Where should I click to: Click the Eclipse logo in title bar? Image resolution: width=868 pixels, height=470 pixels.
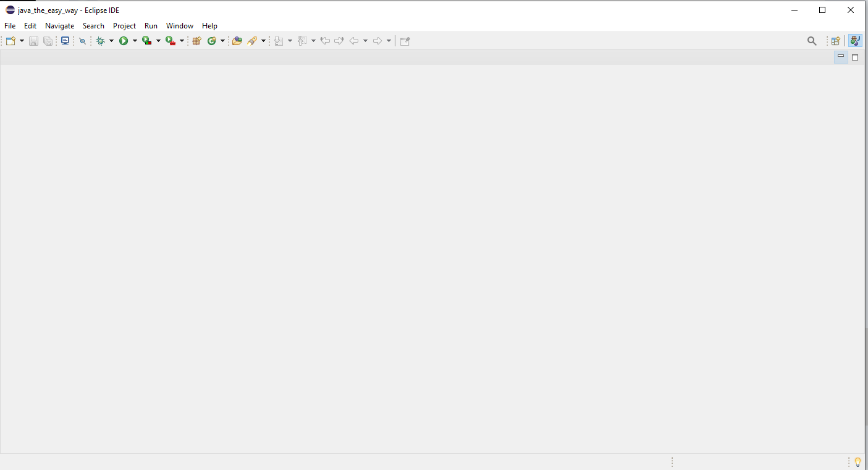tap(10, 10)
